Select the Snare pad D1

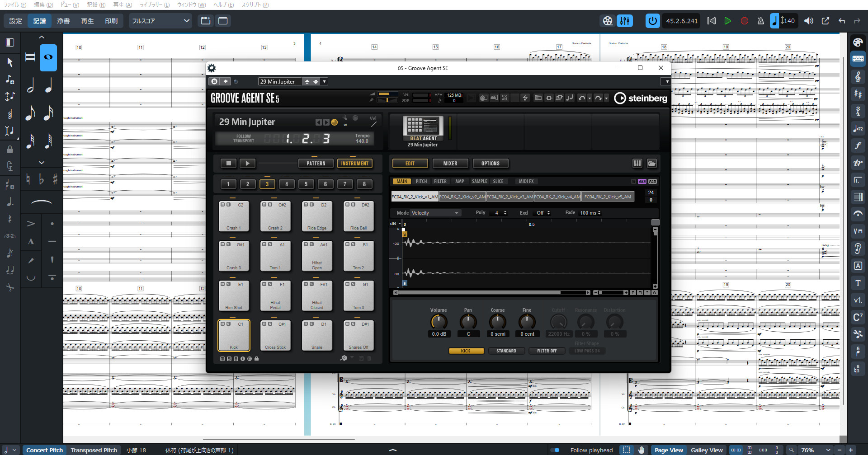coord(317,335)
